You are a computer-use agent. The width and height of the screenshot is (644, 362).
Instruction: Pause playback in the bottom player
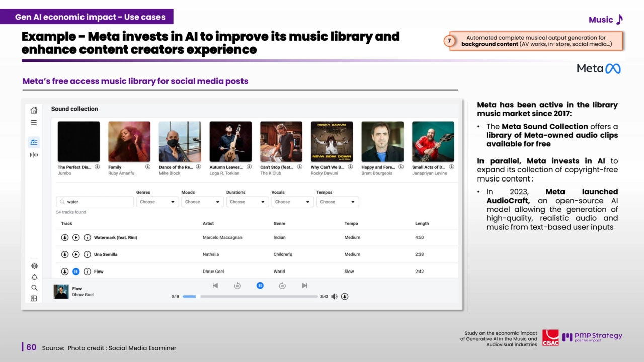260,285
